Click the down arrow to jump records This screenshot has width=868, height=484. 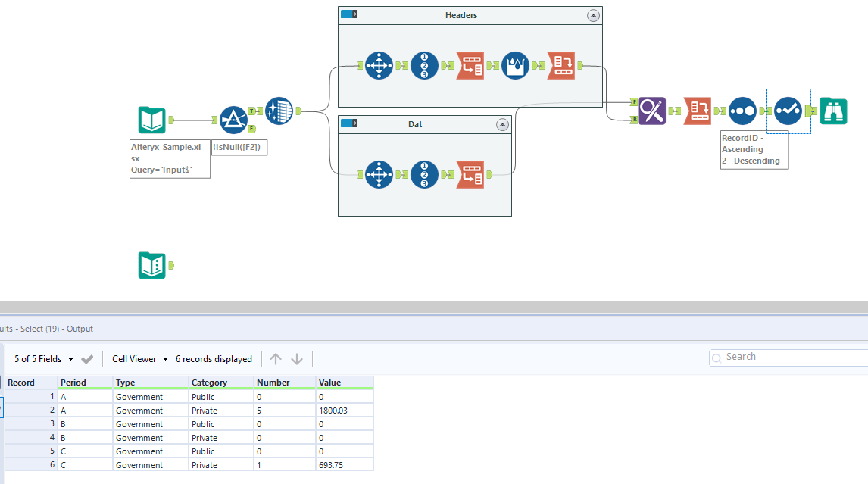click(295, 358)
